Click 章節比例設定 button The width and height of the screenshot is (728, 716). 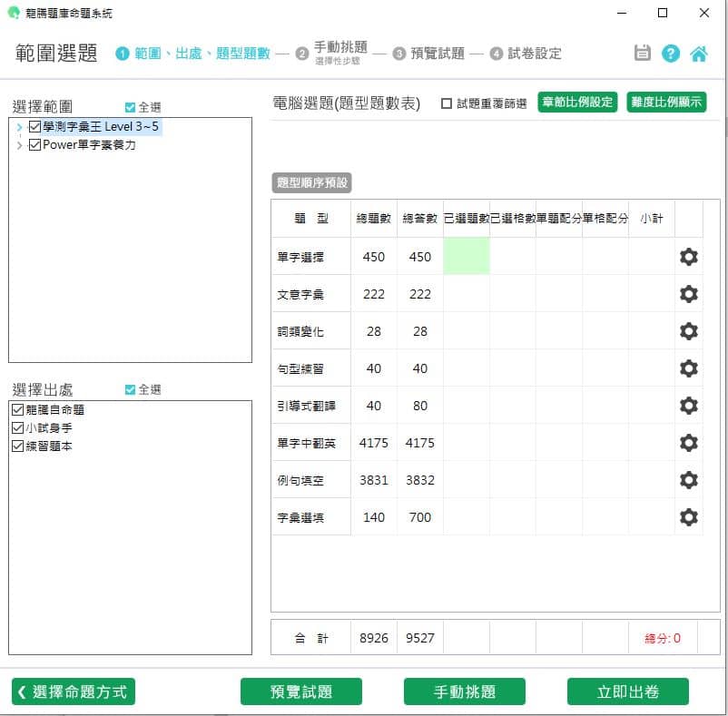click(x=577, y=102)
